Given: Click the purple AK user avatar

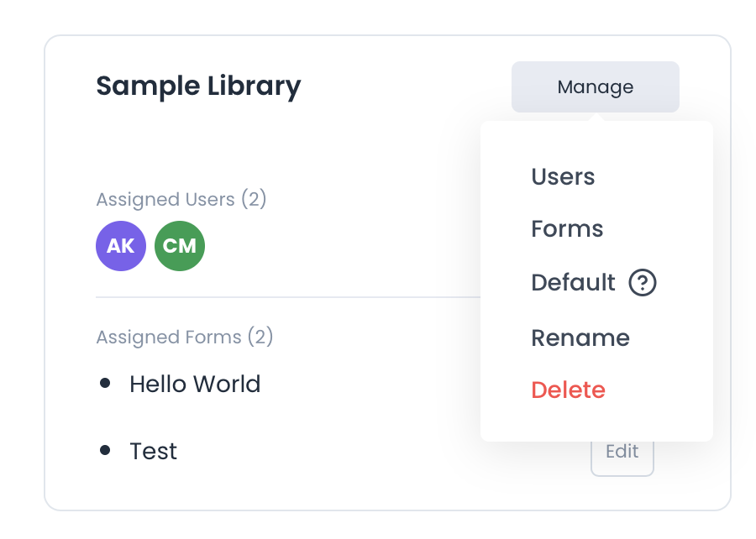Looking at the screenshot, I should click(121, 246).
